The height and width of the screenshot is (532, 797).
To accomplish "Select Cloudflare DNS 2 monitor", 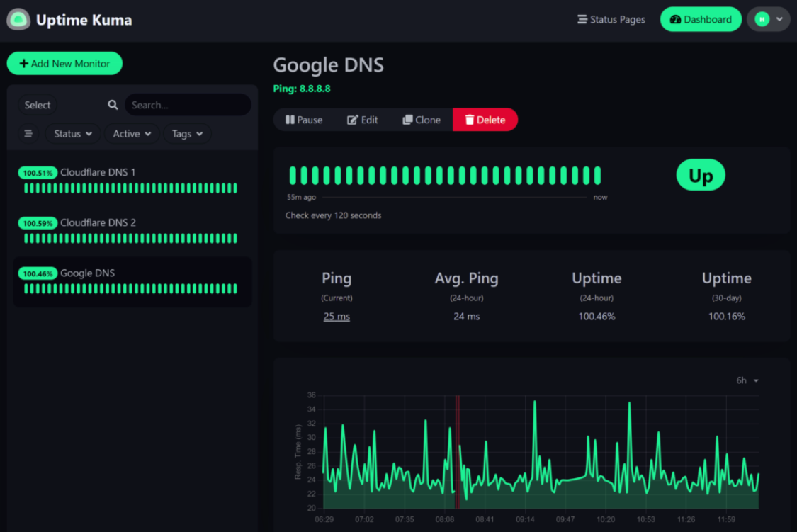I will [98, 222].
